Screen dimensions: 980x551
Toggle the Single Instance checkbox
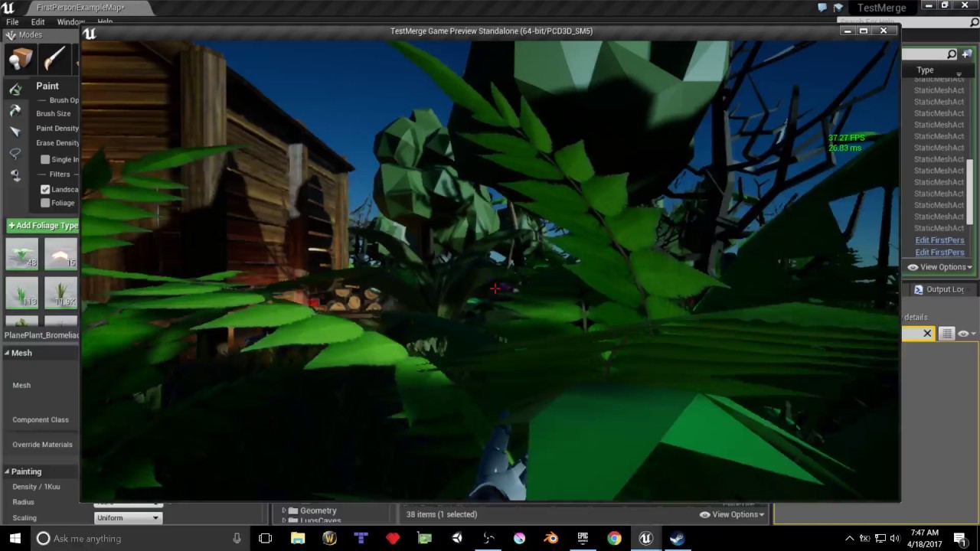click(45, 159)
